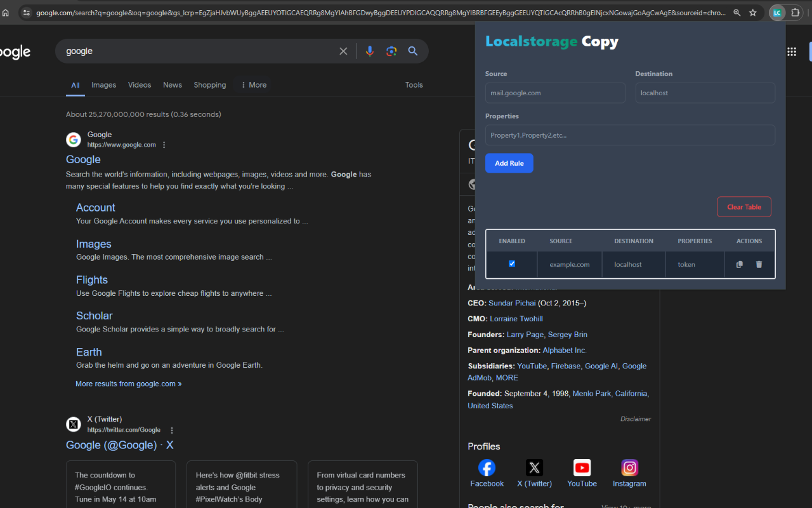Click the voice search microphone icon

[370, 51]
